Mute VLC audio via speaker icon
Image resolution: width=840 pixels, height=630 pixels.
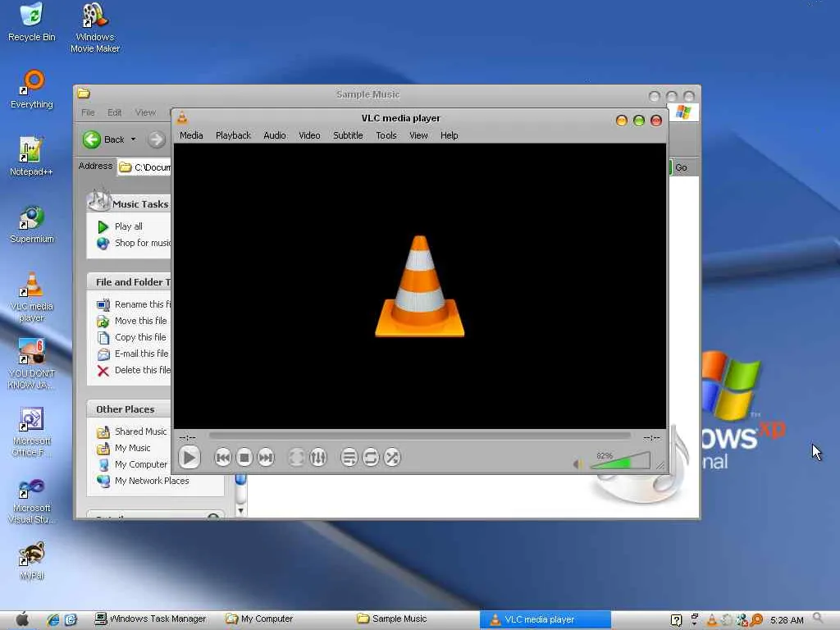pos(578,463)
